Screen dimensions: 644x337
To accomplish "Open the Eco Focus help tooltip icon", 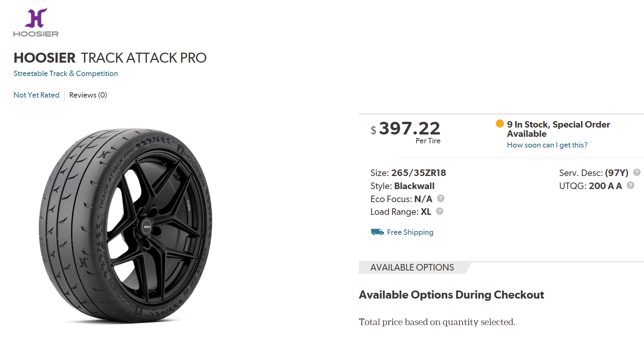I will (441, 199).
